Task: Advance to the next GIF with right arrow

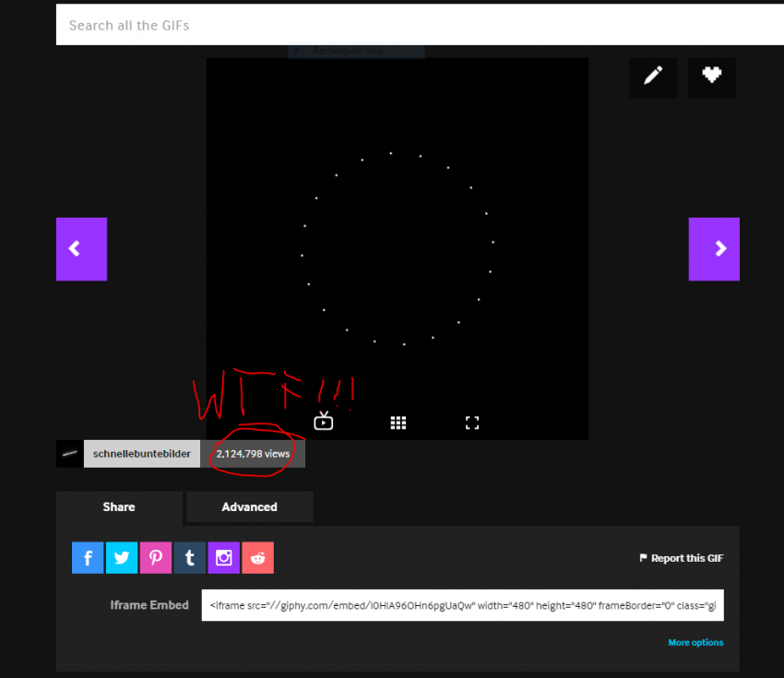Action: point(714,249)
